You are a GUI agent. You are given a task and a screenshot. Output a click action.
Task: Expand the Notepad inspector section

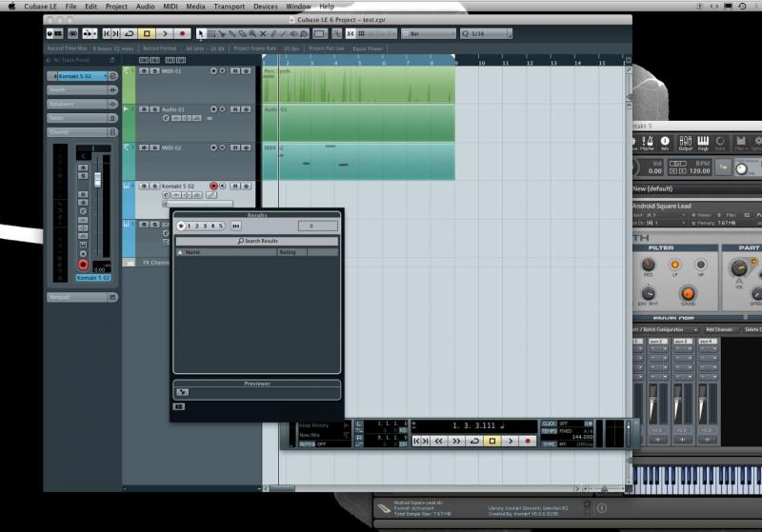[83, 297]
